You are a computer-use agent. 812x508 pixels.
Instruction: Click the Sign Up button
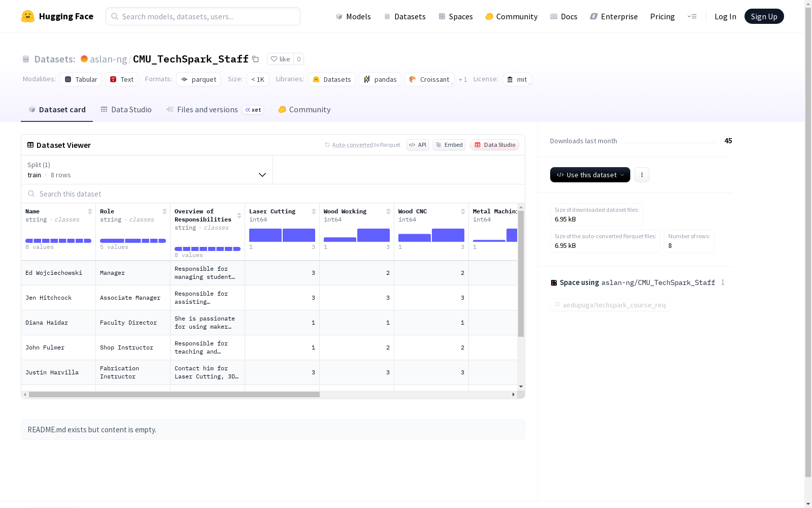[x=764, y=16]
